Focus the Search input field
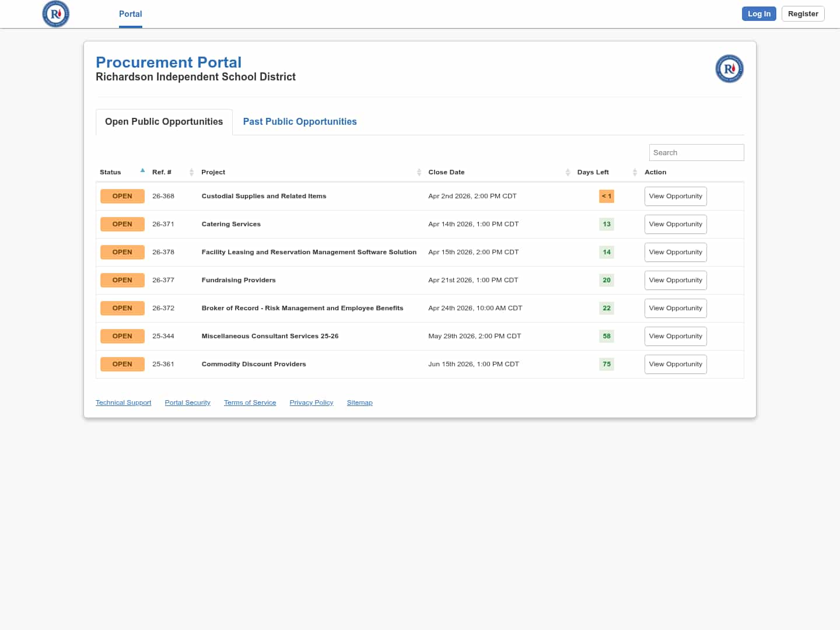This screenshot has width=840, height=630. click(696, 153)
